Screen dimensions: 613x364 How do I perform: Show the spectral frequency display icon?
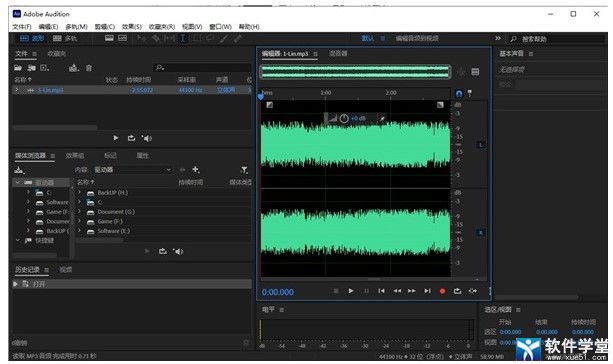pos(109,38)
